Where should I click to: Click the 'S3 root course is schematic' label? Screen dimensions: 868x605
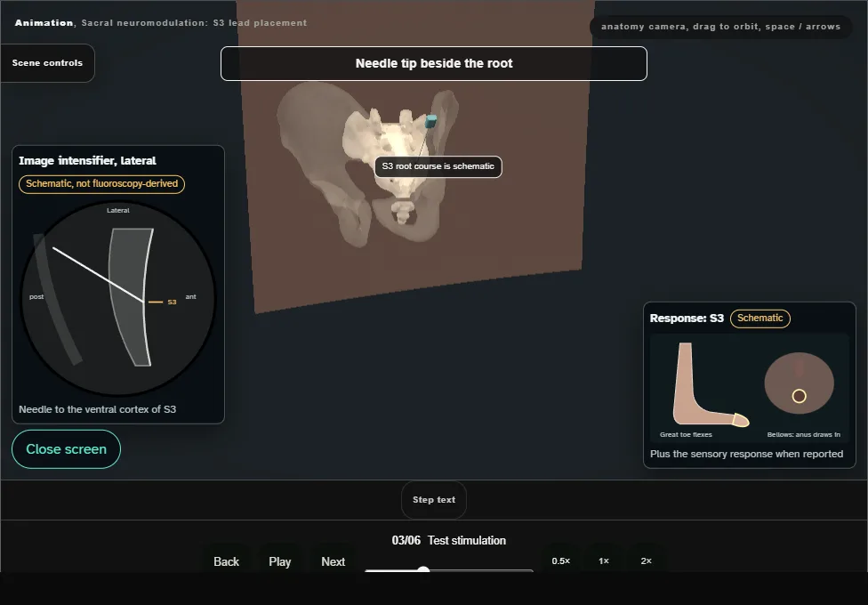click(x=438, y=166)
